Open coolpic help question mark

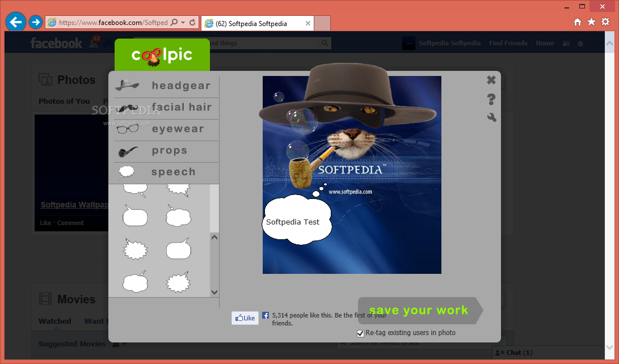pos(491,99)
